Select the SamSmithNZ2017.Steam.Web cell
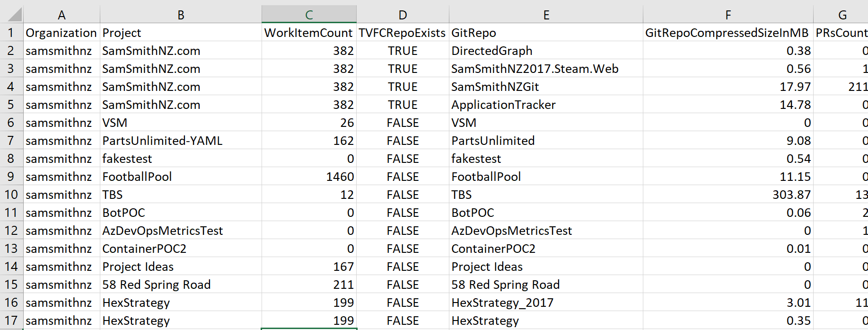This screenshot has width=868, height=330. tap(546, 69)
